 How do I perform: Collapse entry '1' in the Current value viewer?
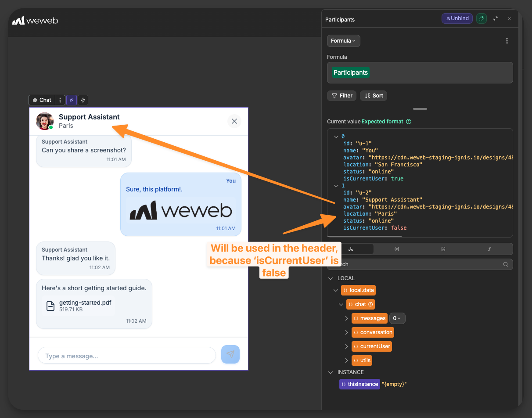click(x=336, y=186)
